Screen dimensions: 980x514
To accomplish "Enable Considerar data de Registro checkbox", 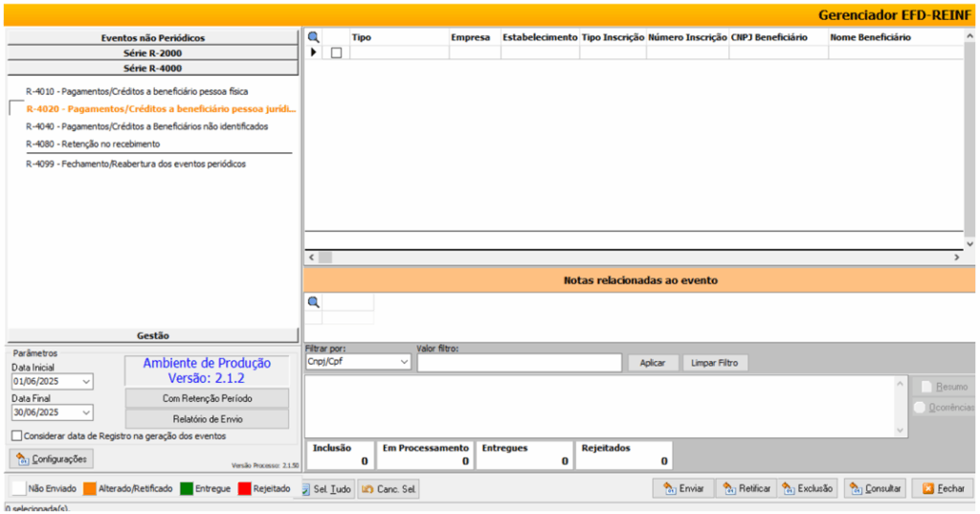I will coord(17,436).
